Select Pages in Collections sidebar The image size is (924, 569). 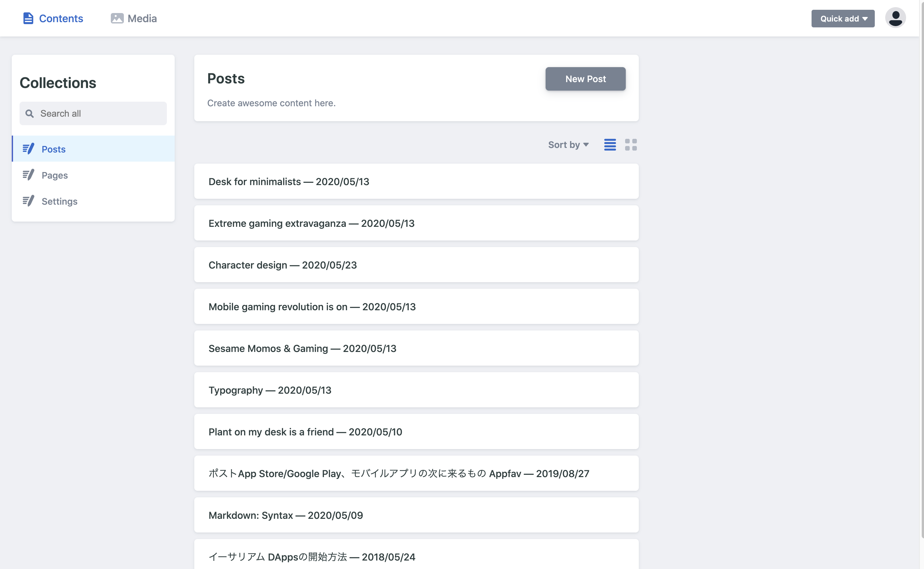55,175
